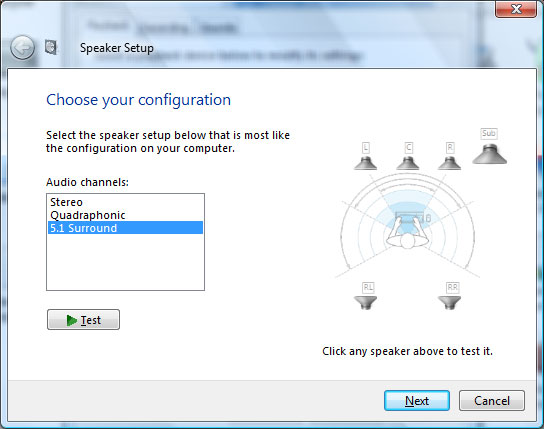Screen dimensions: 544x429
Task: Proceed with the Next button
Action: 417,401
